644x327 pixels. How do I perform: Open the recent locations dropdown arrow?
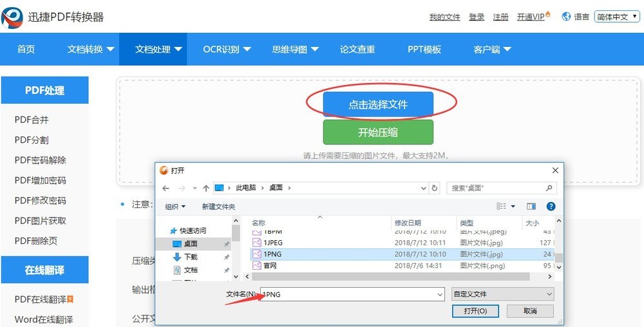pos(194,189)
